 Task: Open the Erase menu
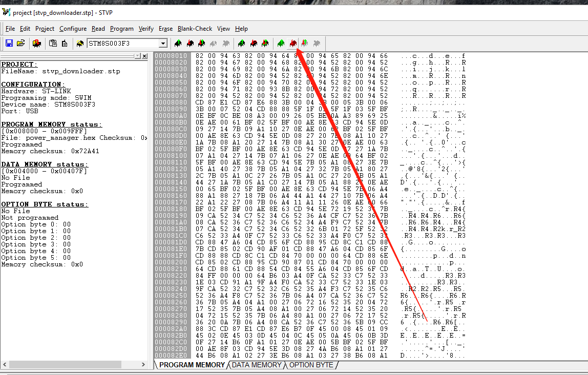tap(165, 29)
